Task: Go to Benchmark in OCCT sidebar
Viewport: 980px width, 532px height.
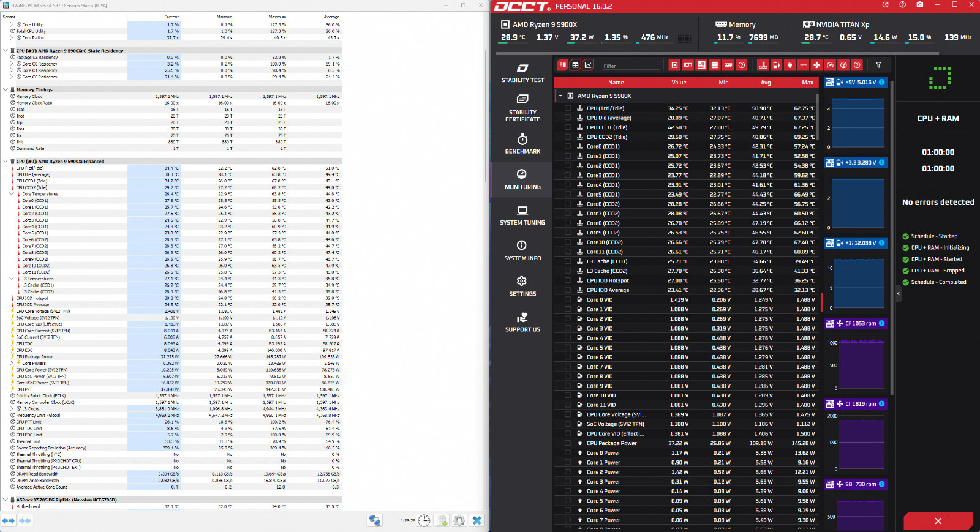Action: click(x=522, y=144)
